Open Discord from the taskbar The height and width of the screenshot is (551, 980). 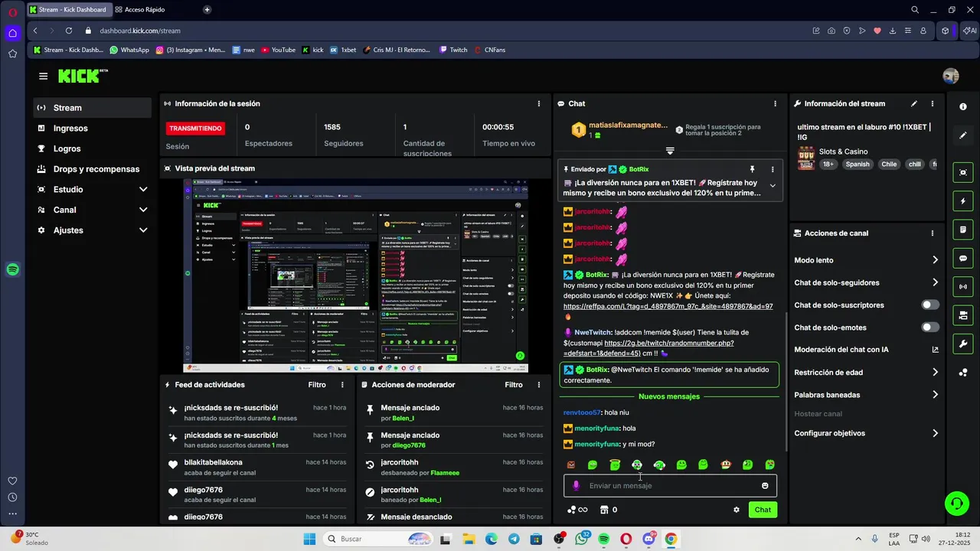pos(649,539)
